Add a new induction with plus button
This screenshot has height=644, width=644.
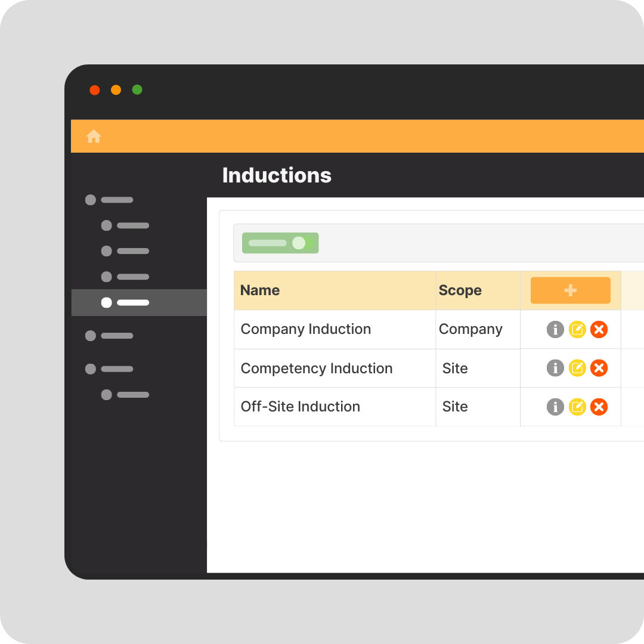pyautogui.click(x=571, y=290)
